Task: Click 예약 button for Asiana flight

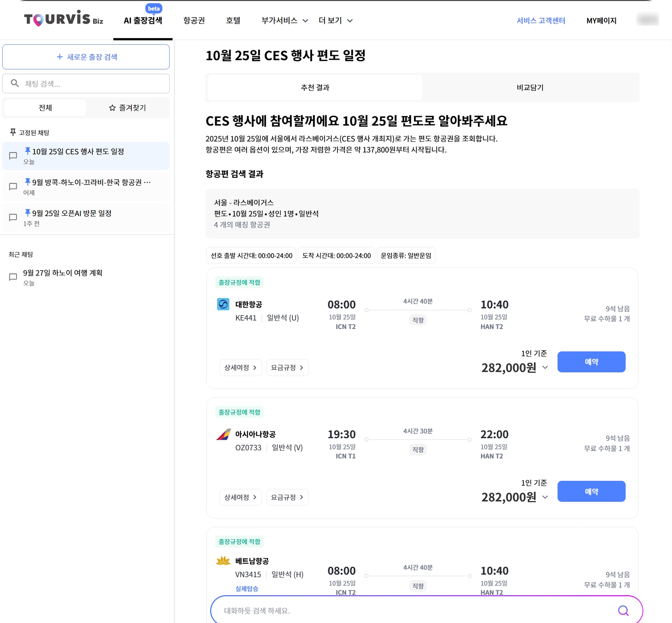Action: pos(591,491)
